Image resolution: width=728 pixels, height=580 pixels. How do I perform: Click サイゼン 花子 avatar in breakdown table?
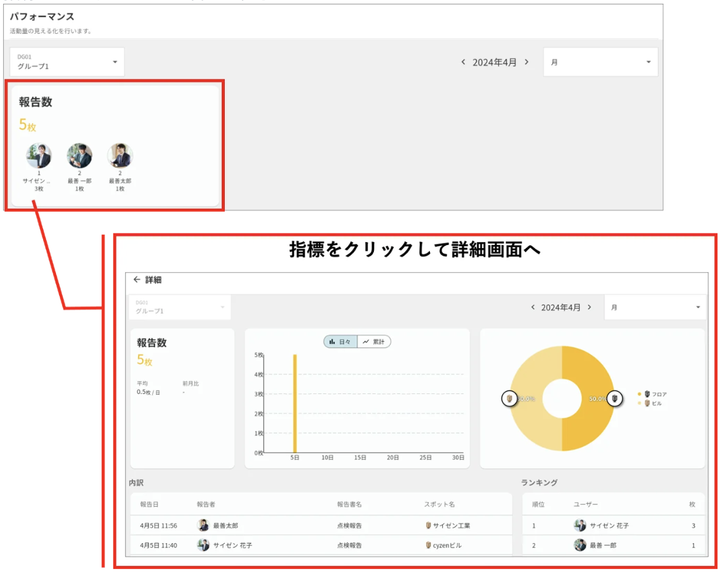(x=203, y=545)
